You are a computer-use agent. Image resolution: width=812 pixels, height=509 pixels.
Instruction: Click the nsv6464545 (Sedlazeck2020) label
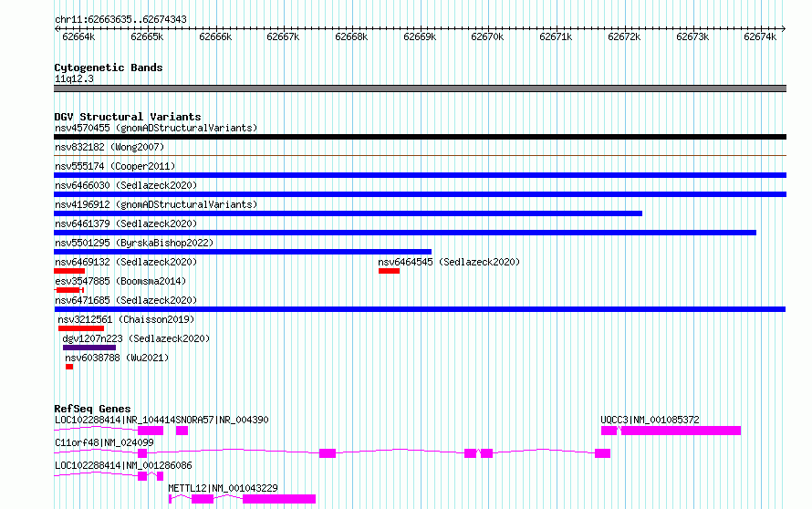pyautogui.click(x=449, y=262)
